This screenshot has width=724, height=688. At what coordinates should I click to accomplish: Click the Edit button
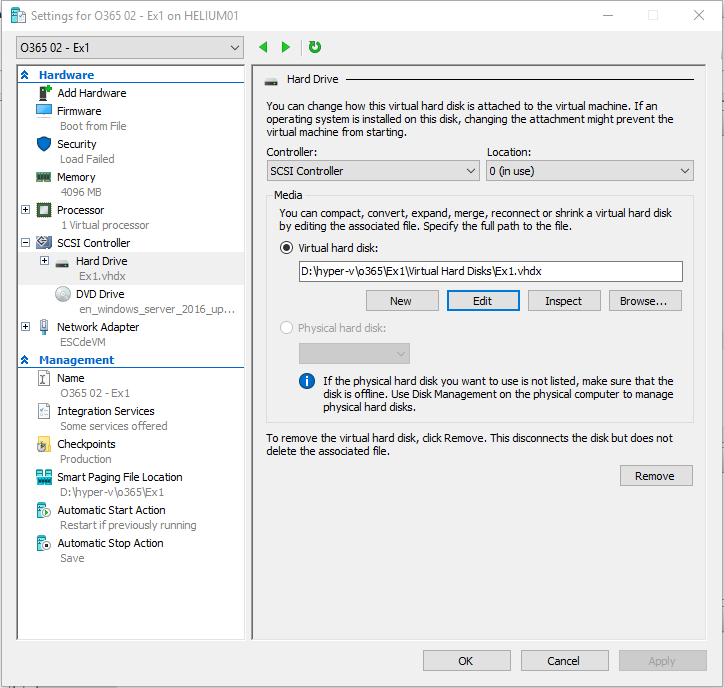click(483, 301)
